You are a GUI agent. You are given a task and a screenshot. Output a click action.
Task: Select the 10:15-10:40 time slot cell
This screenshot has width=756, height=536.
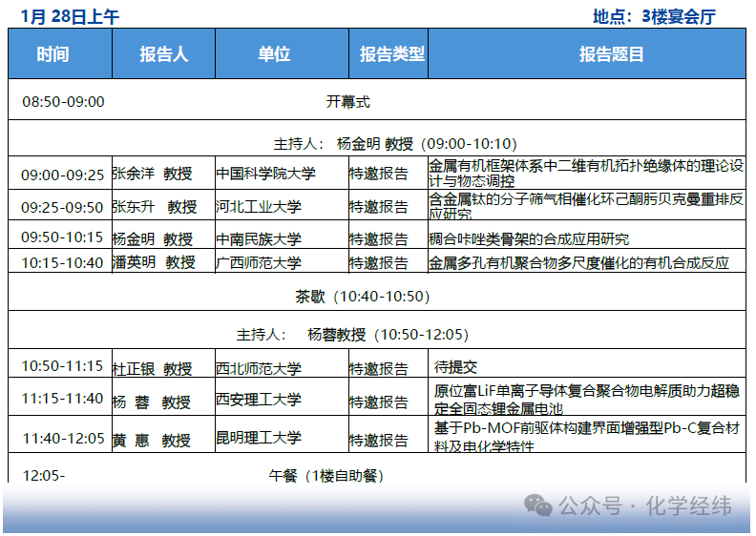pyautogui.click(x=62, y=262)
